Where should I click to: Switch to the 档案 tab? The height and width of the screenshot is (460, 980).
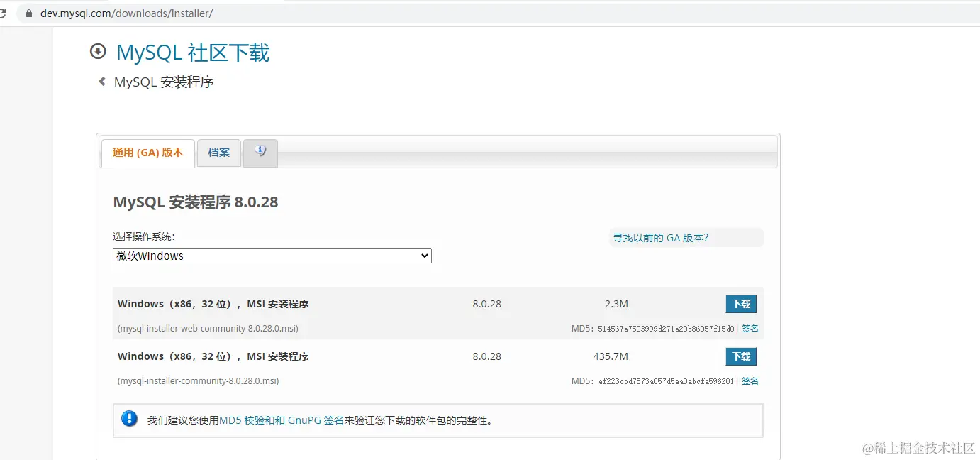coord(219,153)
